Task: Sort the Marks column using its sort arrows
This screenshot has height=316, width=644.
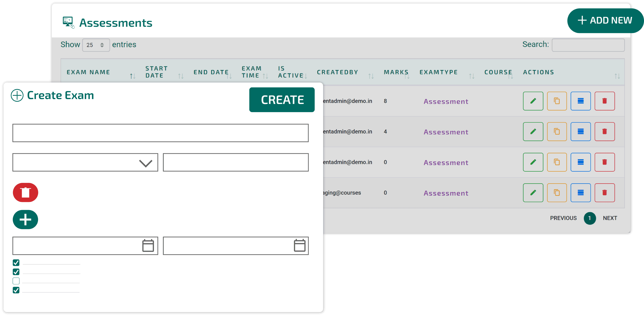Action: click(x=407, y=76)
